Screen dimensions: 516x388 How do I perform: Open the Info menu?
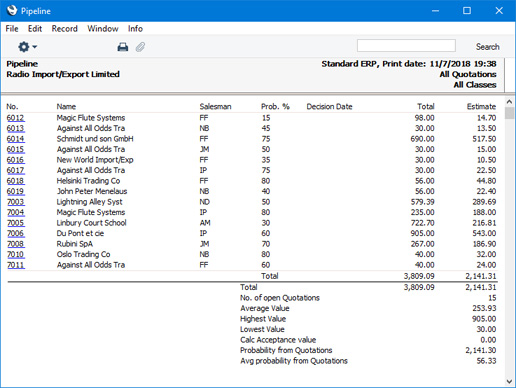click(135, 29)
